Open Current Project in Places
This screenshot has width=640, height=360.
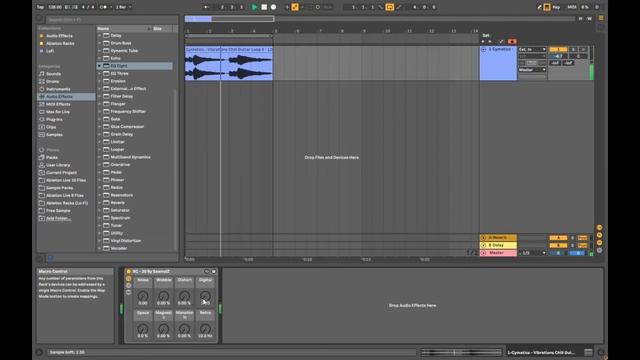point(61,173)
